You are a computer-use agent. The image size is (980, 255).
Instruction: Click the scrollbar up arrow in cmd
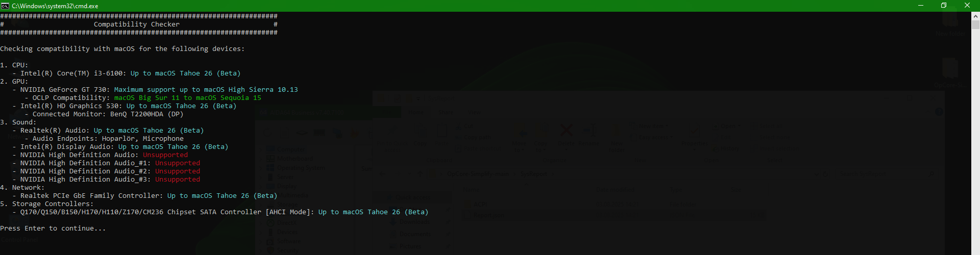point(975,16)
